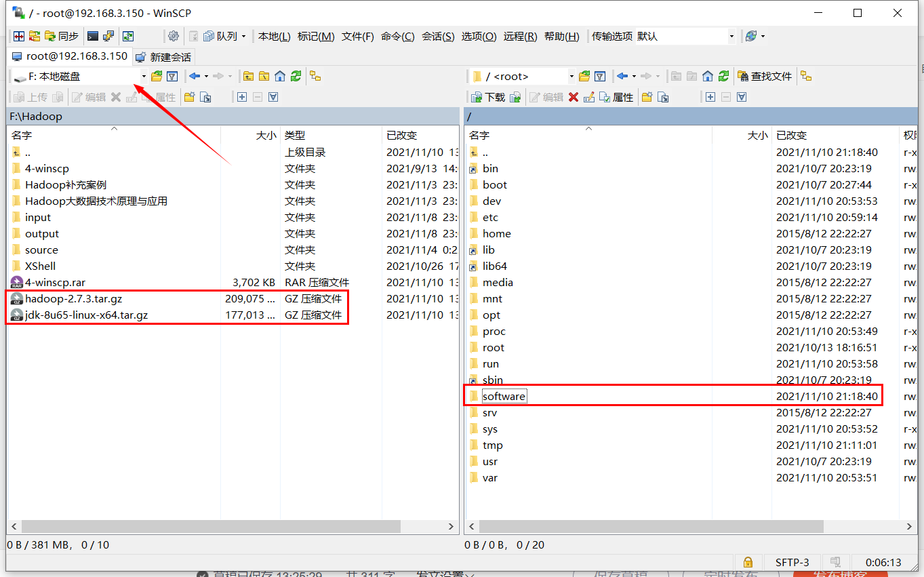Click the add bookmark plus icon

coord(242,97)
